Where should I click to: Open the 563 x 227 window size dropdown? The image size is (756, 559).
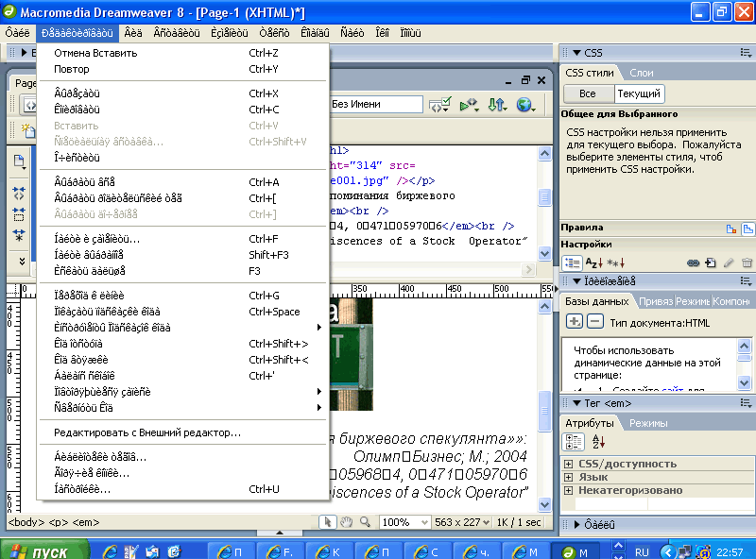(x=462, y=522)
